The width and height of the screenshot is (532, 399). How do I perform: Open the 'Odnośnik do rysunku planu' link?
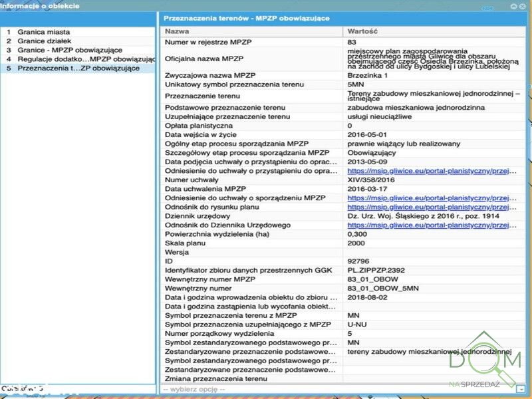[432, 207]
